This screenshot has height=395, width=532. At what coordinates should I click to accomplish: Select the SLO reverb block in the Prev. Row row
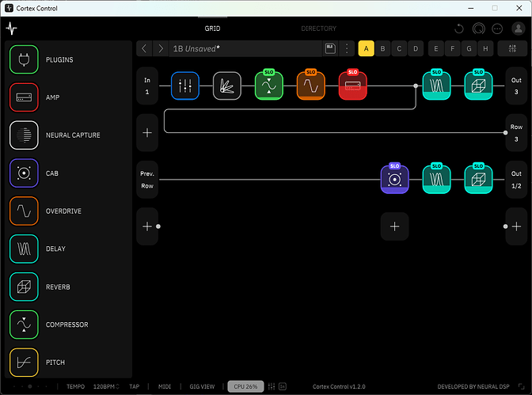478,179
